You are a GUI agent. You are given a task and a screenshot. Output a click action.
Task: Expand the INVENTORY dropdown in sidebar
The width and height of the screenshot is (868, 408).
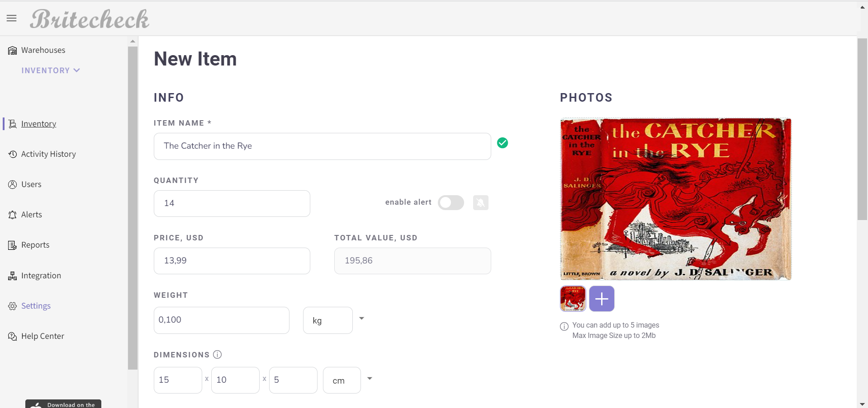coord(51,70)
